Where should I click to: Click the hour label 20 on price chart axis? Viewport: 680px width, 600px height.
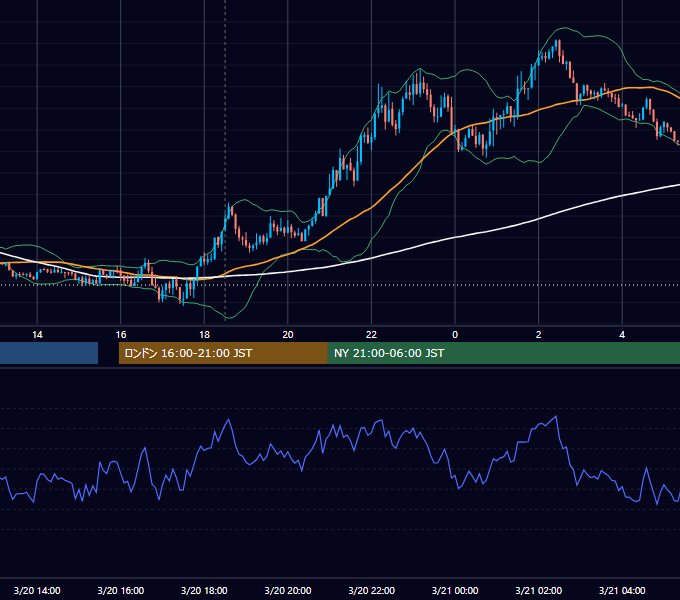click(x=288, y=335)
